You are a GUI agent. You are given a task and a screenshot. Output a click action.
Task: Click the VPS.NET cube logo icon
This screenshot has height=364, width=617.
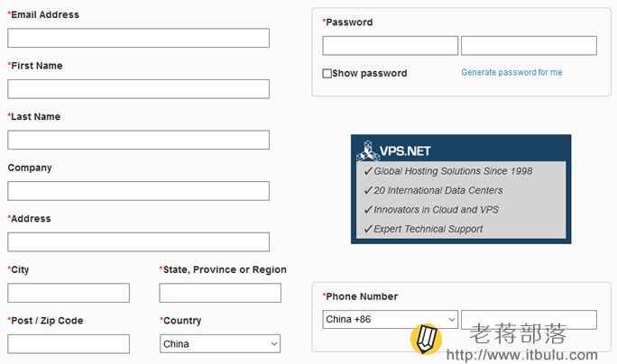(x=368, y=151)
